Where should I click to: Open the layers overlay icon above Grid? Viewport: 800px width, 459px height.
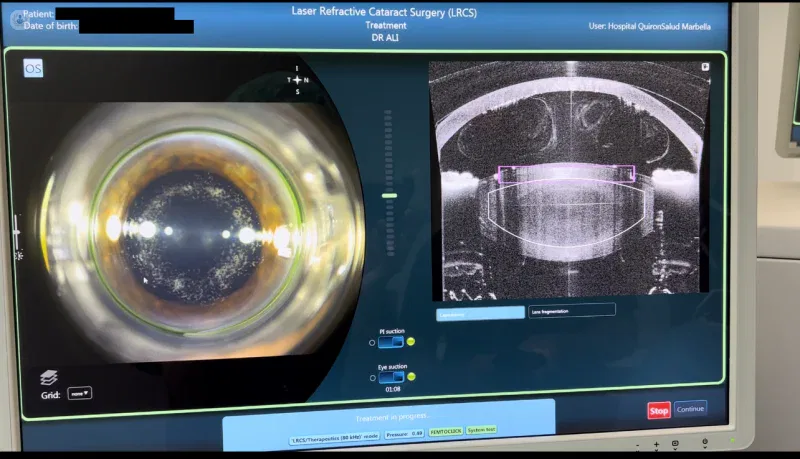[48, 377]
